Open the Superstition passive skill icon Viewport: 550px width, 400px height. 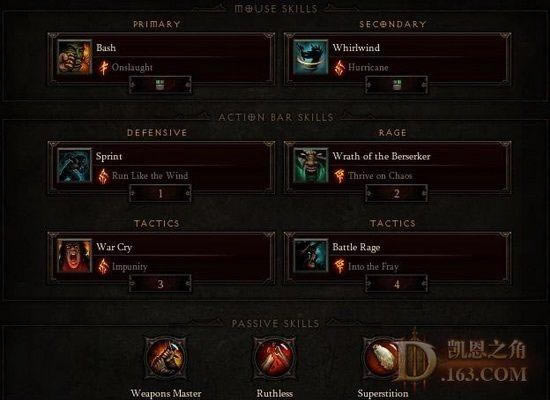pos(382,358)
